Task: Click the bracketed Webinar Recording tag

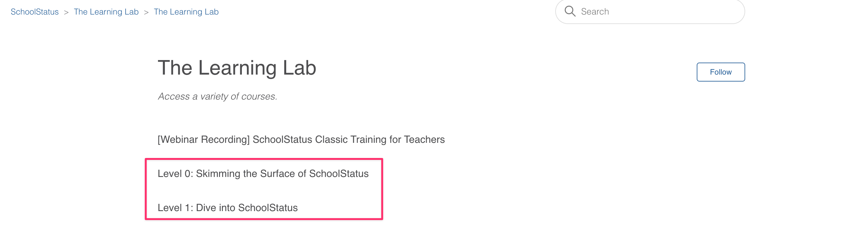Action: [204, 139]
